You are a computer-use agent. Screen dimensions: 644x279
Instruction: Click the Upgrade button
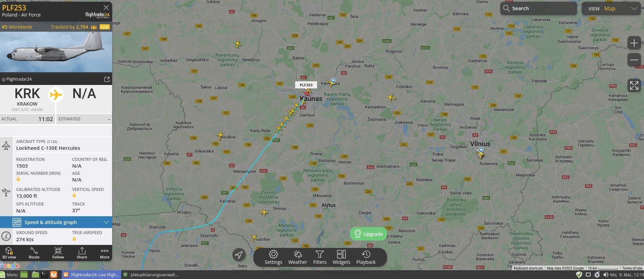click(x=368, y=234)
